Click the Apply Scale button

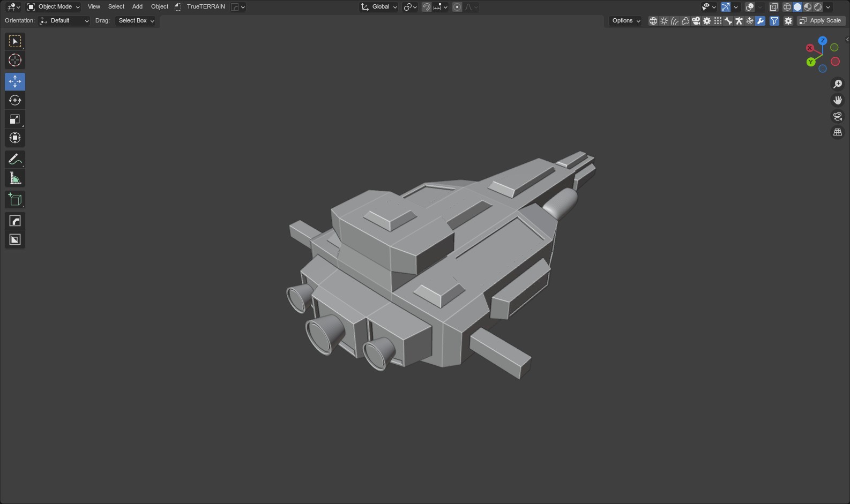point(821,21)
